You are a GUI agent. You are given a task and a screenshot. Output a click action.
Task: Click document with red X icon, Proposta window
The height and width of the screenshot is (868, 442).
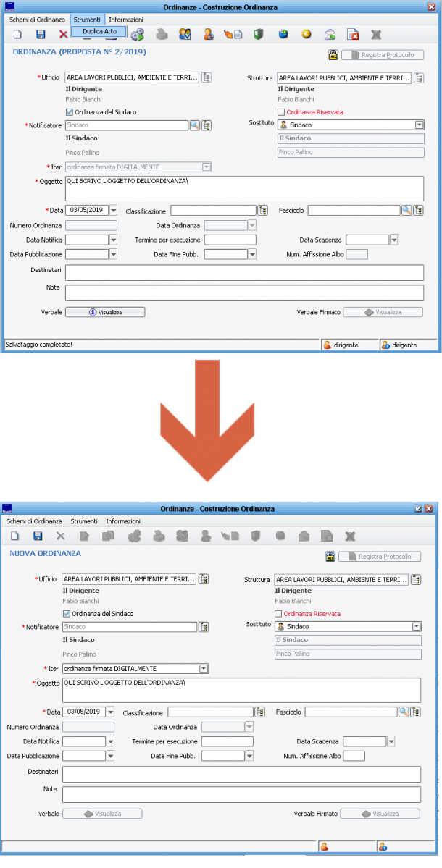click(353, 34)
